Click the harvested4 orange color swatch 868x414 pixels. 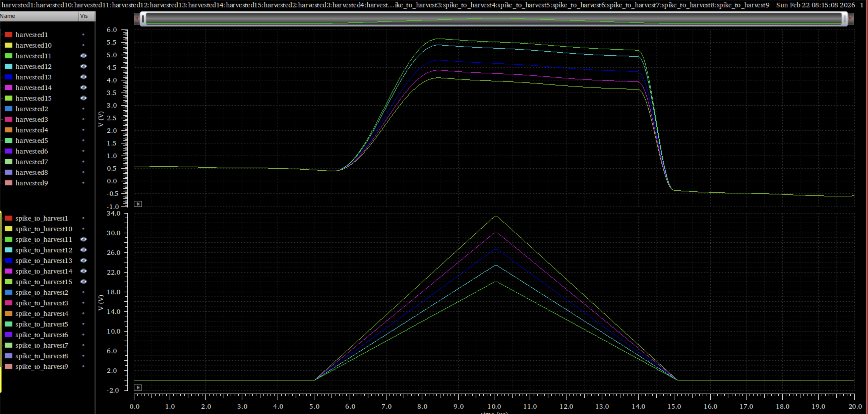(x=8, y=130)
